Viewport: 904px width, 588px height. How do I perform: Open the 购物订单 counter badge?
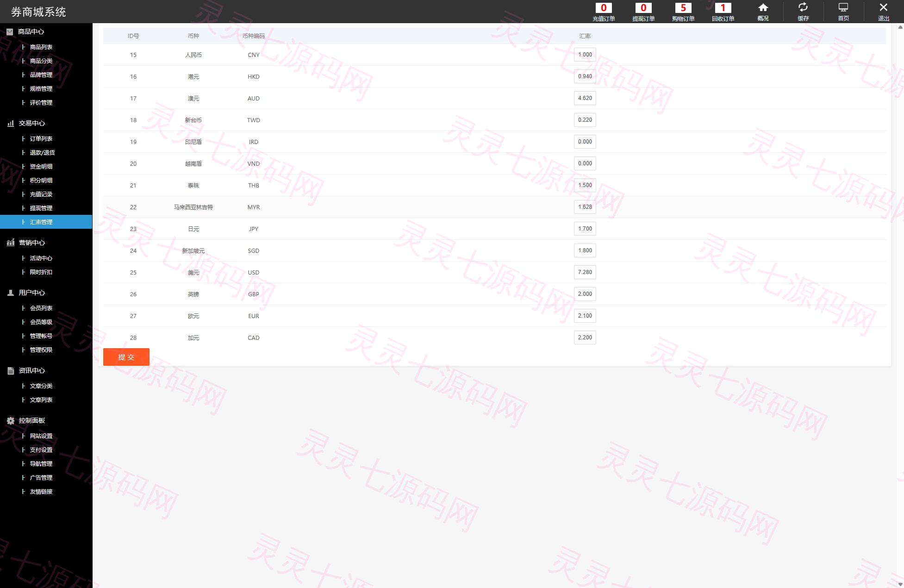click(x=683, y=8)
